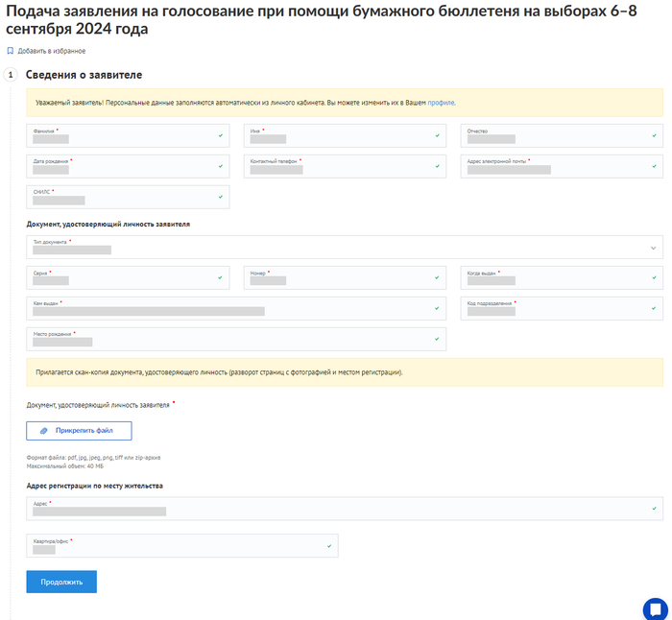672x620 pixels.
Task: Expand the «Тип документа» dropdown
Action: coord(653,248)
